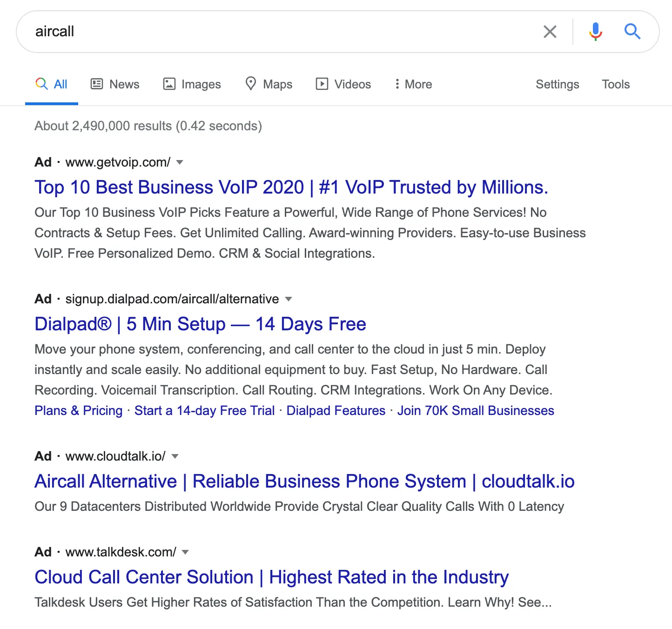Viewport: 672px width, 629px height.
Task: Click the photo icon beside Images
Action: coord(168,84)
